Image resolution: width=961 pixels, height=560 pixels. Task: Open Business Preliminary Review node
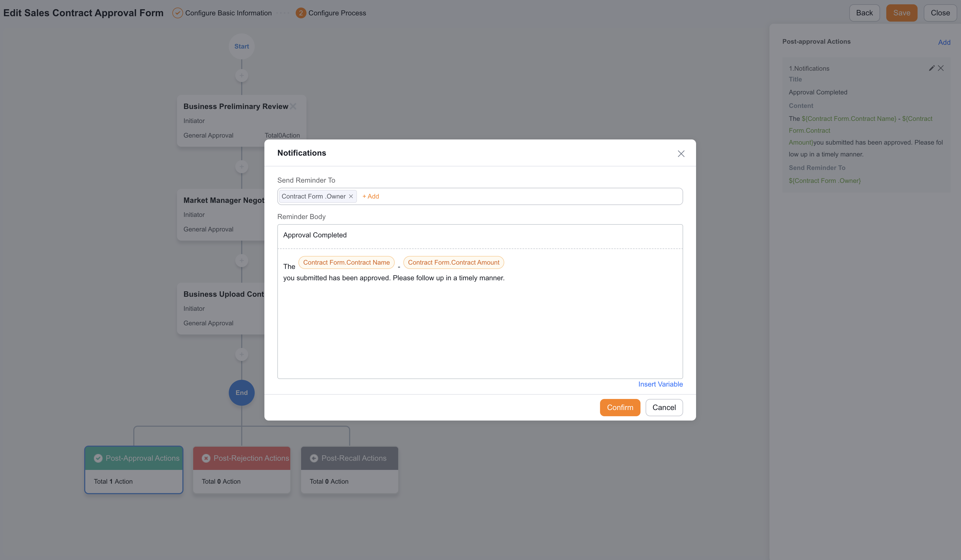point(241,121)
